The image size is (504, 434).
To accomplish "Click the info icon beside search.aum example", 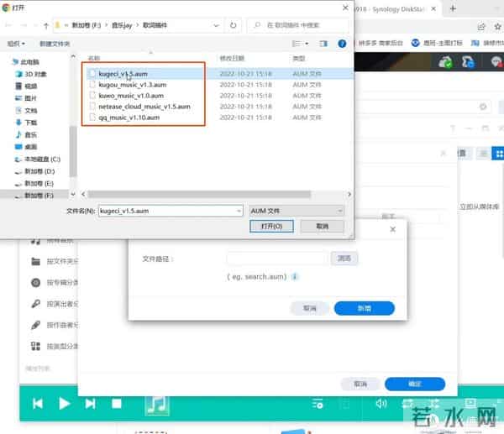I will click(295, 276).
